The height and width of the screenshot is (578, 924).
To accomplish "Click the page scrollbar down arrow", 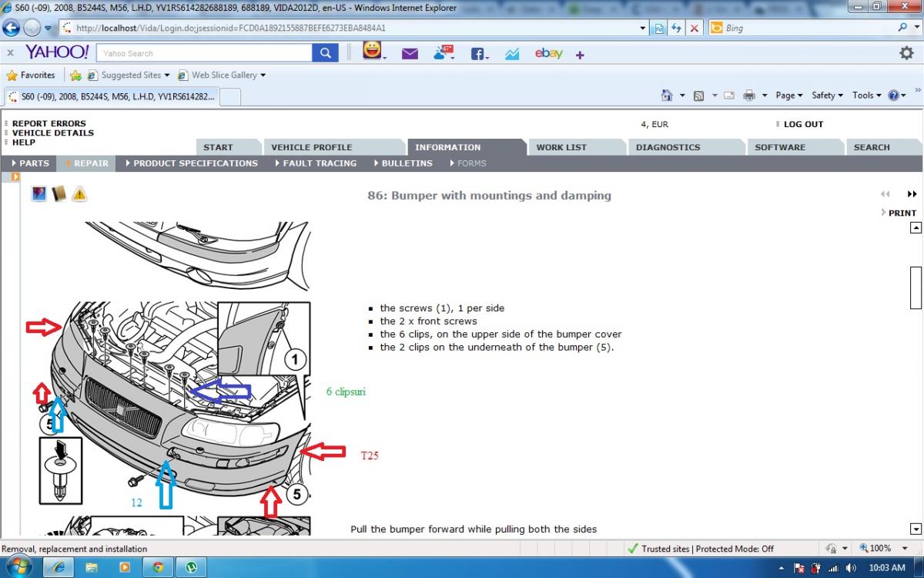I will click(x=916, y=529).
